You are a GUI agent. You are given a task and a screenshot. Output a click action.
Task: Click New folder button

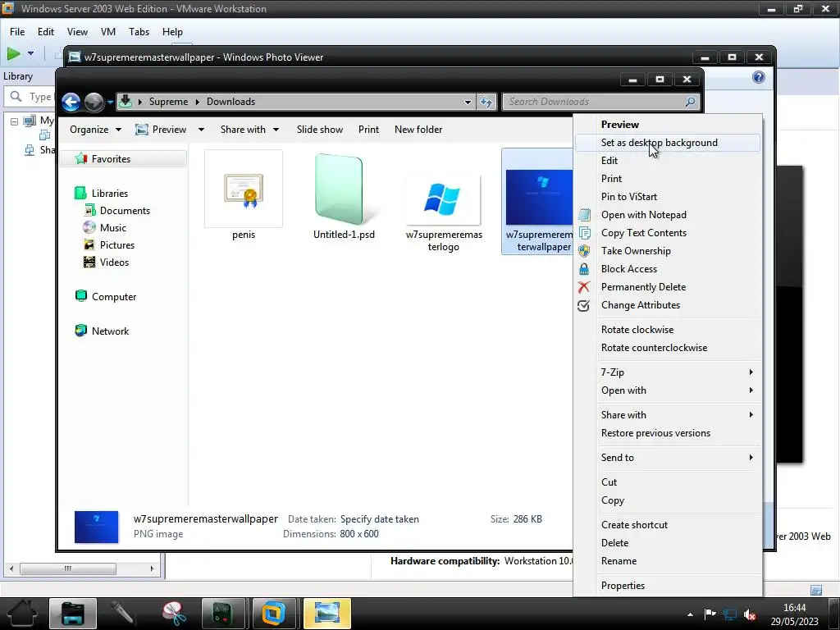[418, 130]
